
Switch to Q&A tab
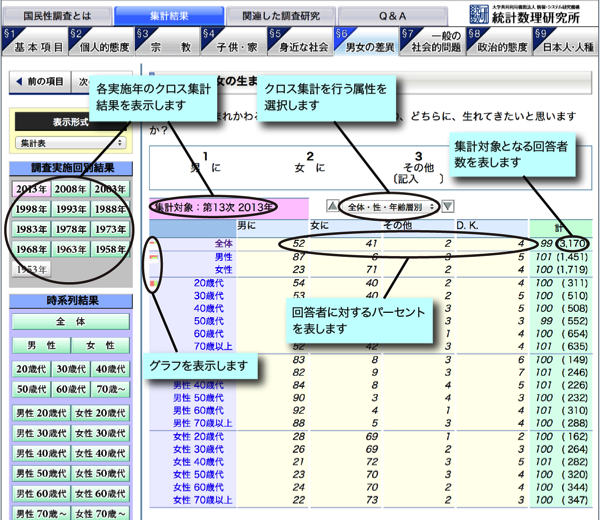pos(392,16)
